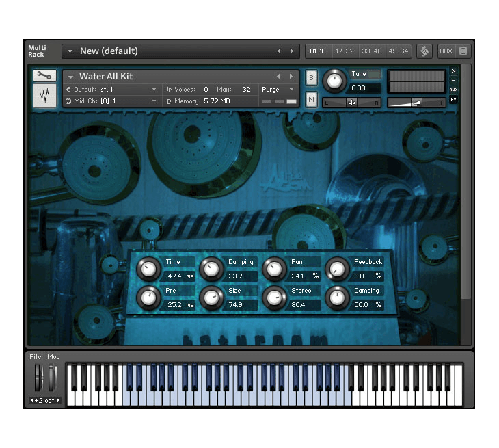
Task: Switch to channel page 17-32
Action: [345, 51]
